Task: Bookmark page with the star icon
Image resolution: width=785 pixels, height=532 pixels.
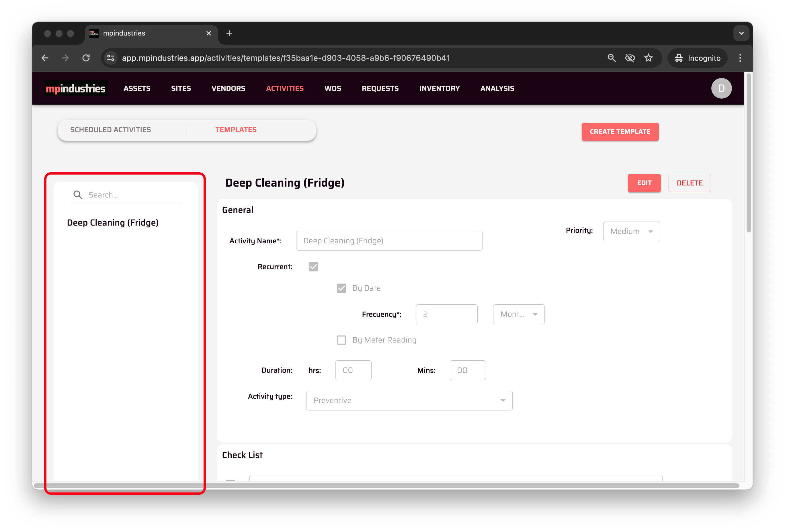Action: click(648, 58)
